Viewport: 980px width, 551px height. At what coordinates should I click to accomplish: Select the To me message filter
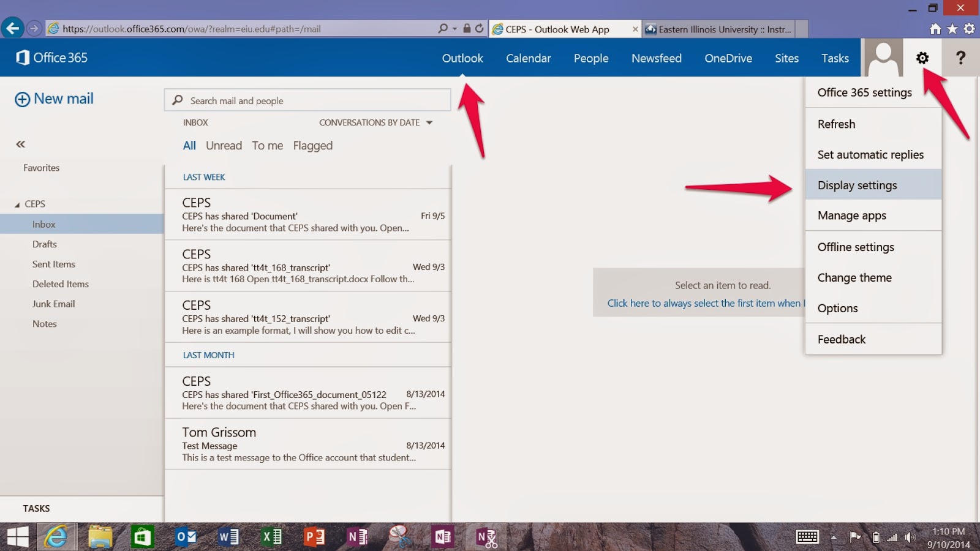click(x=267, y=145)
